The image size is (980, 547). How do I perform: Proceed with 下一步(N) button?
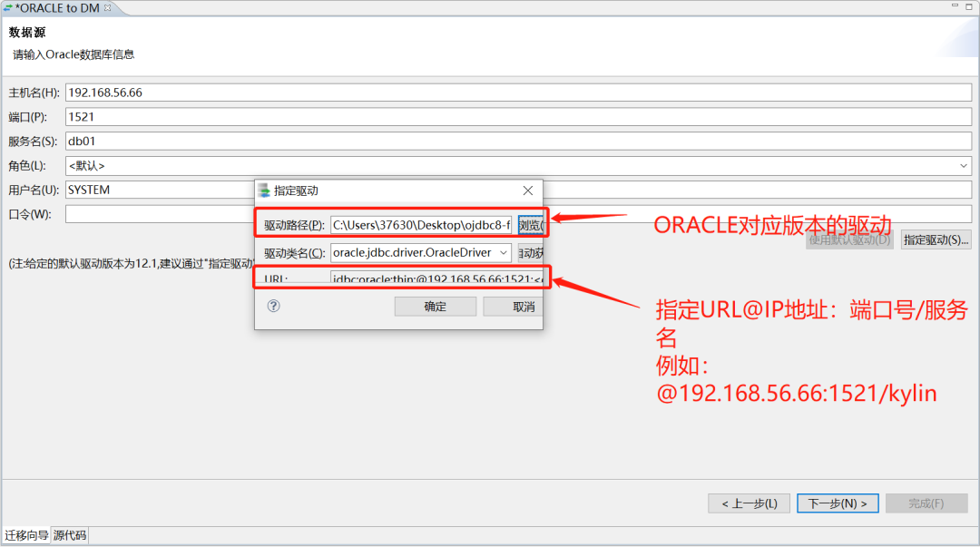click(x=838, y=503)
